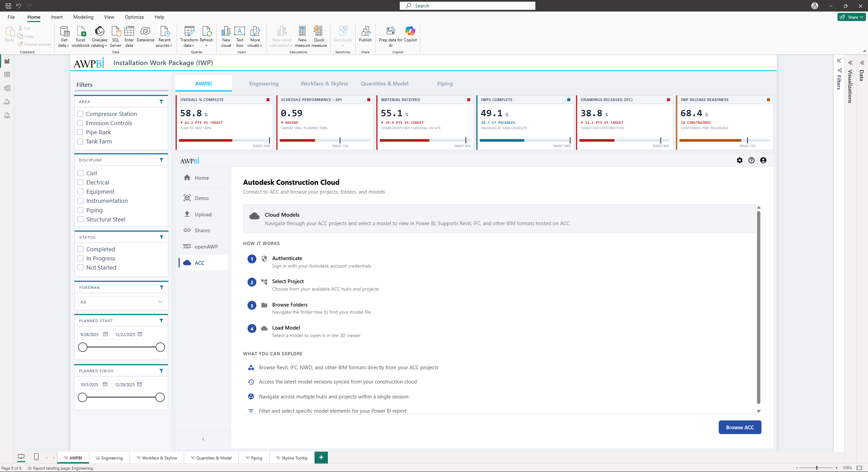Open the Get data source menu
The height and width of the screenshot is (472, 868).
(x=64, y=37)
